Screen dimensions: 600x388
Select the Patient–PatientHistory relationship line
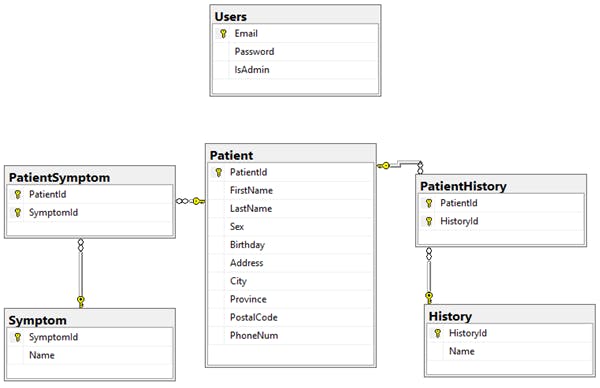click(x=400, y=165)
